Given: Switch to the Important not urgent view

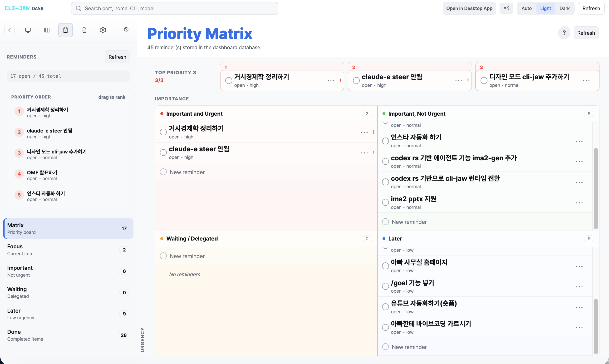Looking at the screenshot, I should pos(69,271).
